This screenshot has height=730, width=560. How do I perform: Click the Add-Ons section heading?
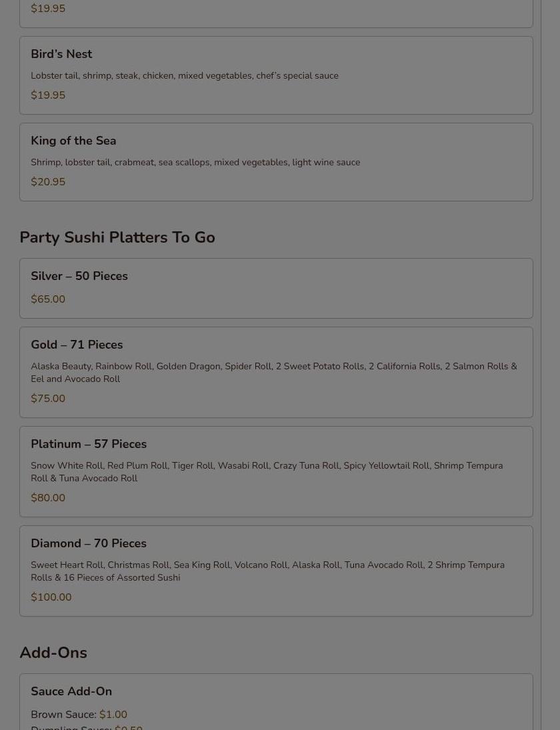click(53, 653)
